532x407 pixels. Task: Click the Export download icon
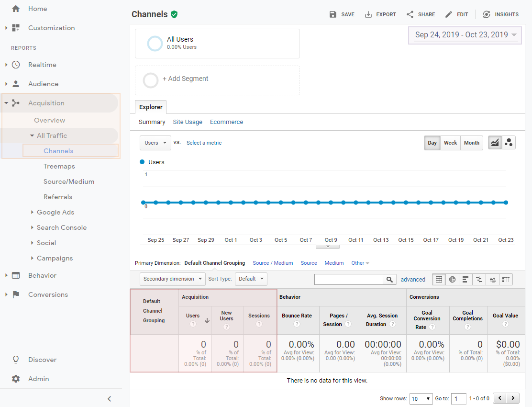(368, 14)
